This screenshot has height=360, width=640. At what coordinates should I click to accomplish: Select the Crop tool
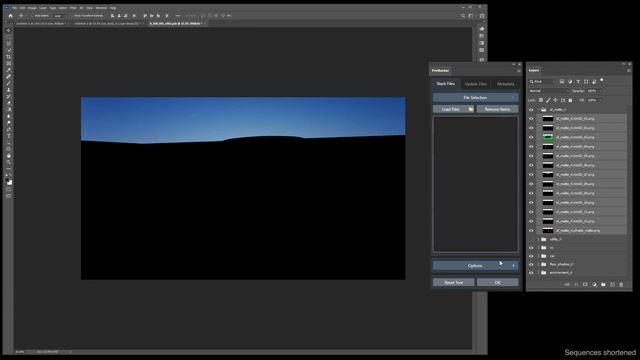click(9, 57)
